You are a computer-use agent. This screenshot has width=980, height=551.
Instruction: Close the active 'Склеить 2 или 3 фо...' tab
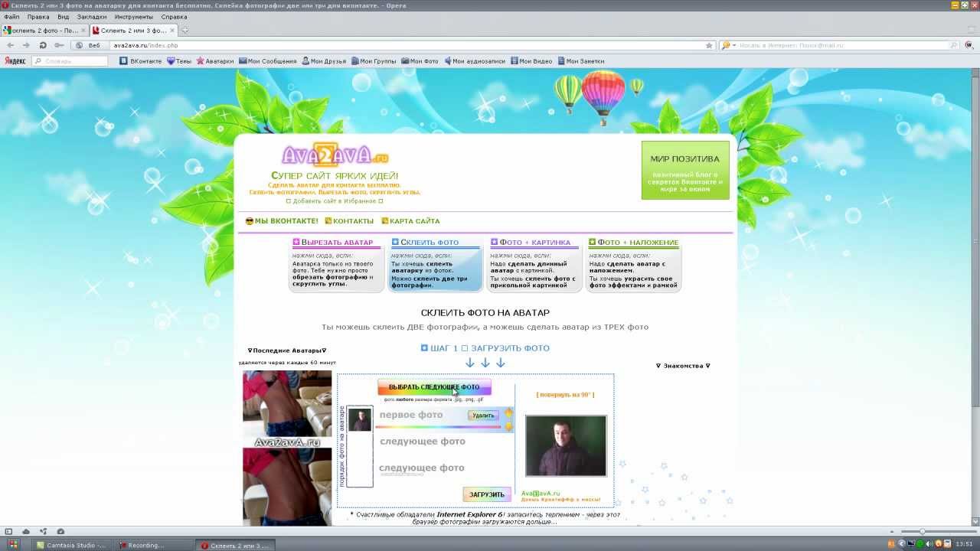(x=172, y=31)
